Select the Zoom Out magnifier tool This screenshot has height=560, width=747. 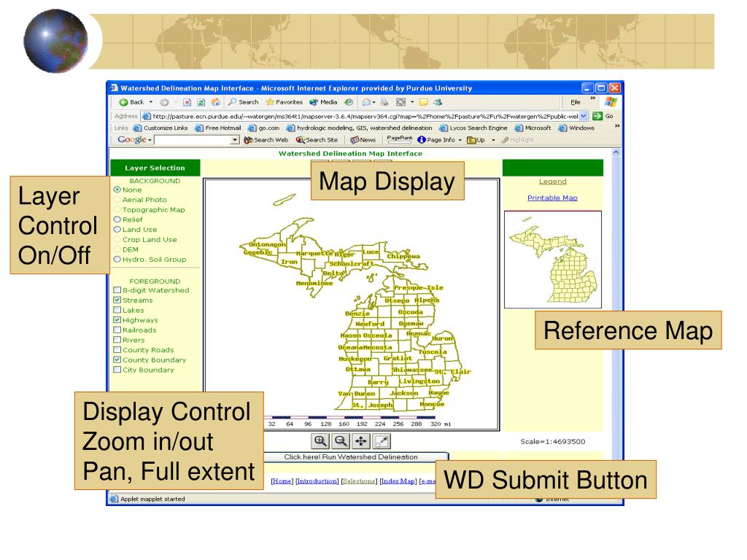tap(341, 441)
